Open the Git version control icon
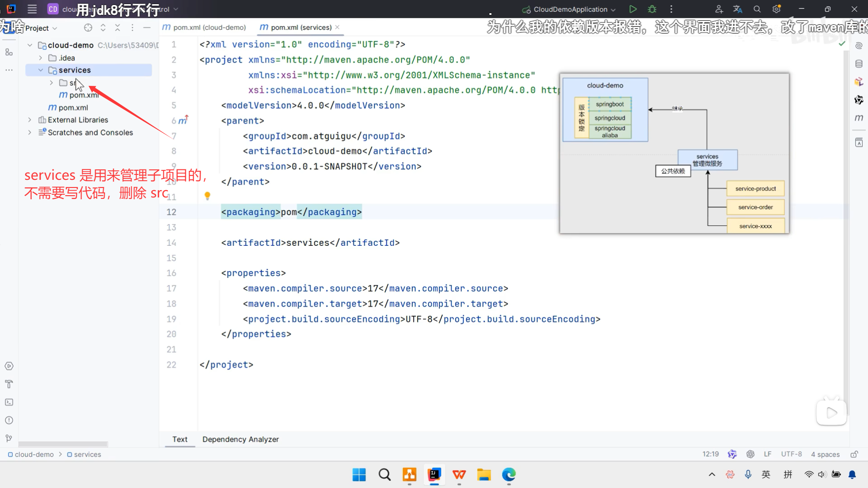 click(x=9, y=438)
